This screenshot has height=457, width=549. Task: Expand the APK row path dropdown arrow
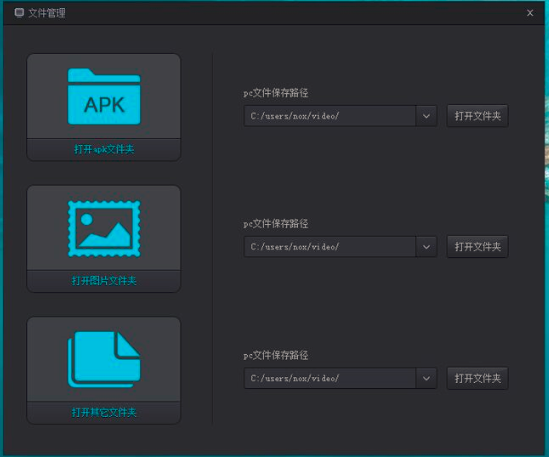point(426,116)
